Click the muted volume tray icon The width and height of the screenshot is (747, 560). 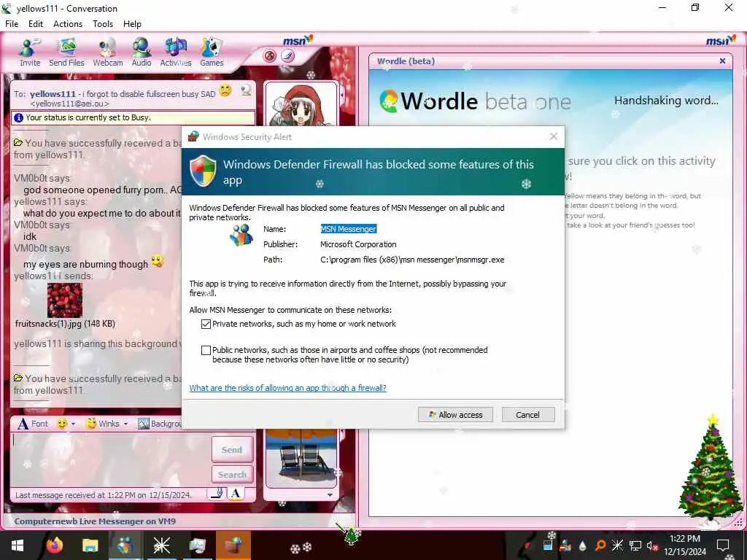pos(651,545)
